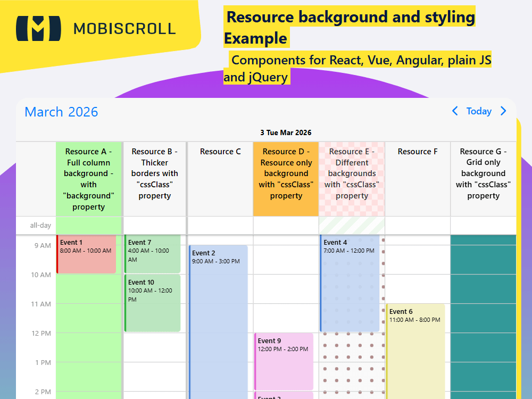The width and height of the screenshot is (532, 399).
Task: Select the Resource A column header
Action: pyautogui.click(x=88, y=178)
